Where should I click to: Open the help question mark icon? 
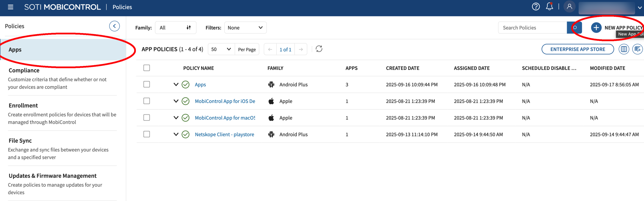(x=536, y=7)
